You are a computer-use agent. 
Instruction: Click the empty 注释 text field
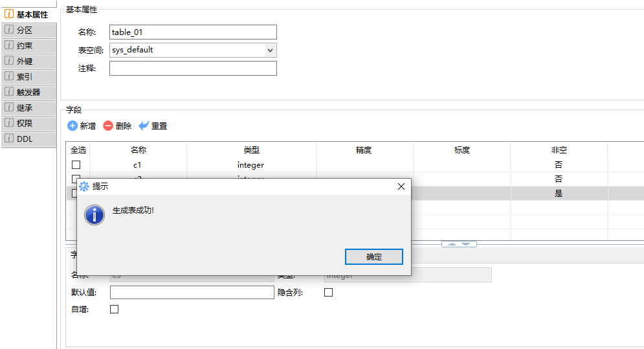click(193, 68)
